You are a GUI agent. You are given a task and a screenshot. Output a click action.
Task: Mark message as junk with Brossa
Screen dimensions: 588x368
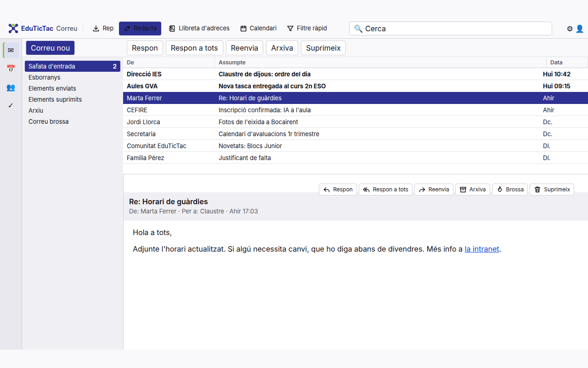point(510,190)
